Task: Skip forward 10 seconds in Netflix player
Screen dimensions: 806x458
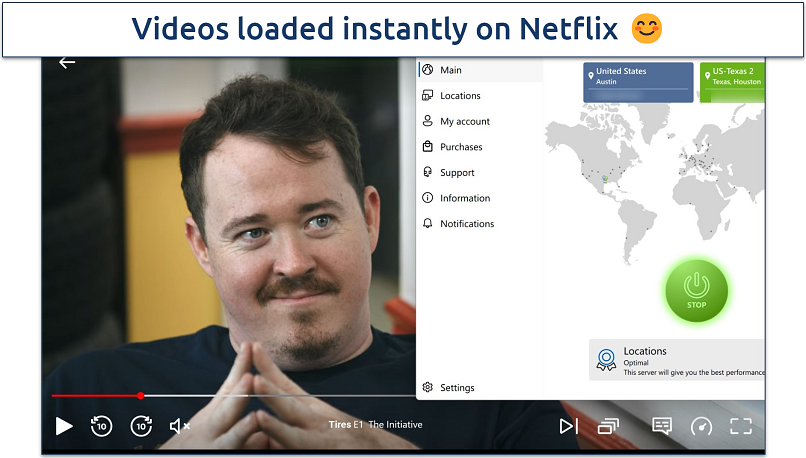Action: point(141,426)
